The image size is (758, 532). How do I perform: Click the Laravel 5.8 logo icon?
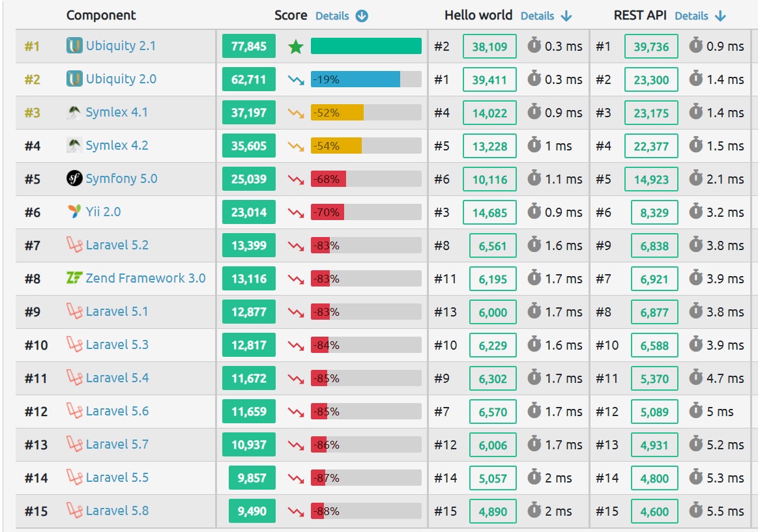click(x=74, y=511)
